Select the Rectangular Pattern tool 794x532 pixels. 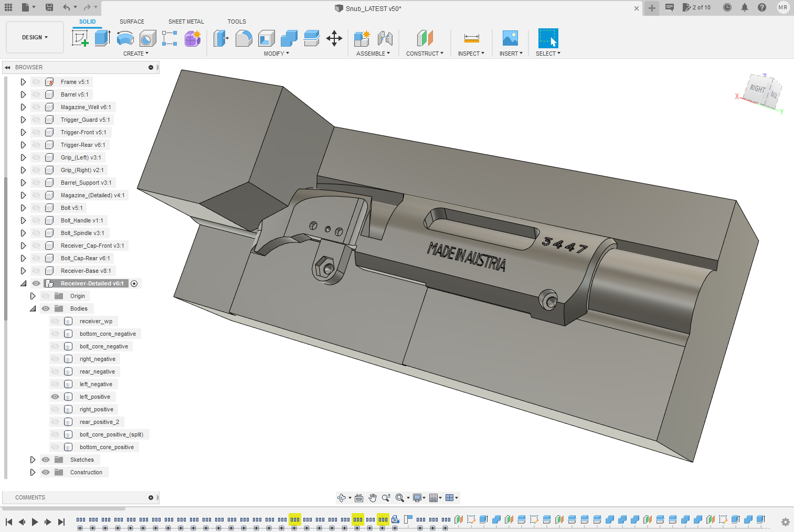170,38
